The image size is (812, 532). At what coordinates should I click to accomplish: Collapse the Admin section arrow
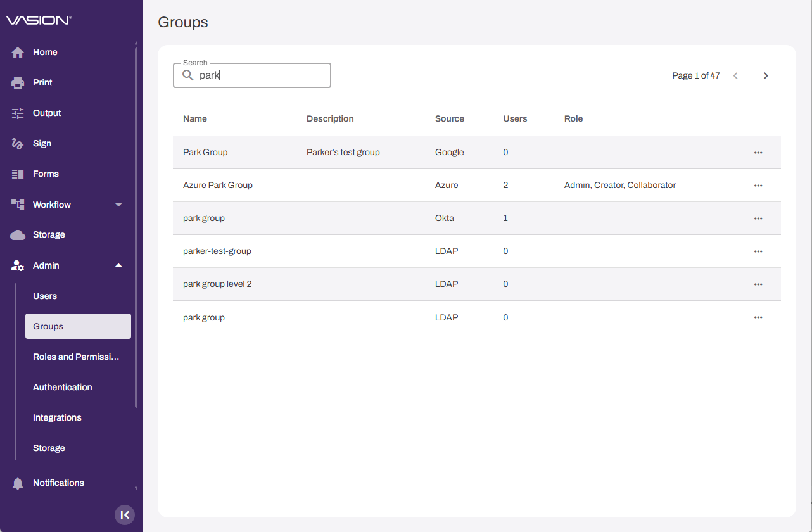[x=118, y=265]
